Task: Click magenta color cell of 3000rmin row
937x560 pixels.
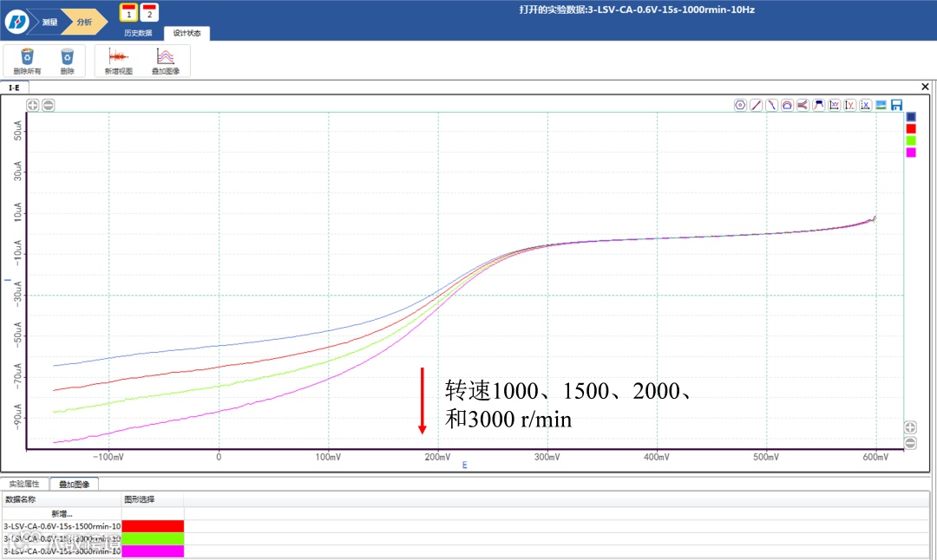Action: [x=153, y=551]
